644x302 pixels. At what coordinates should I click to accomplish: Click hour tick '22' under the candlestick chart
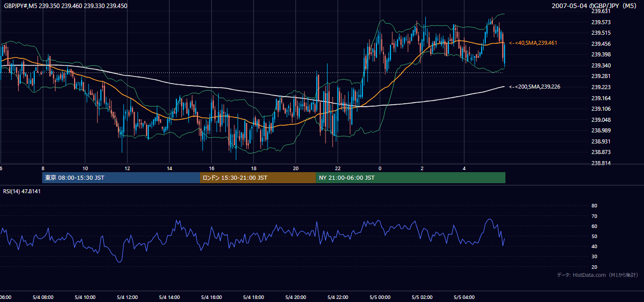(x=338, y=168)
